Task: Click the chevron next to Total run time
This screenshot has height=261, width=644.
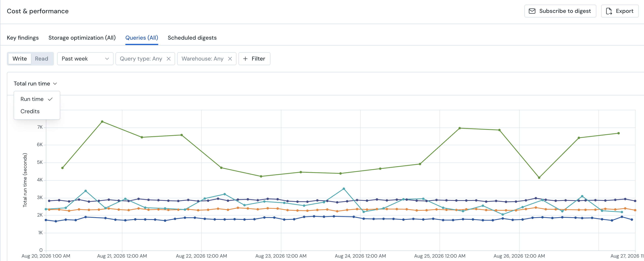Action: pyautogui.click(x=55, y=84)
